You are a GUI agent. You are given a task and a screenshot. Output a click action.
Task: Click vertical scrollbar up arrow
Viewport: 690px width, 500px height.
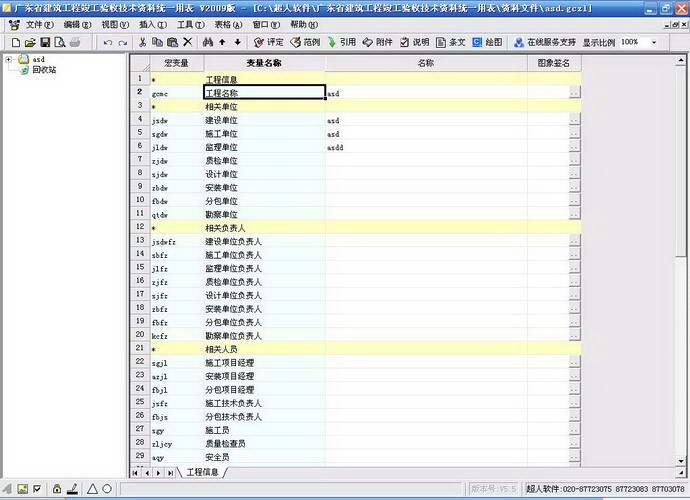click(681, 60)
